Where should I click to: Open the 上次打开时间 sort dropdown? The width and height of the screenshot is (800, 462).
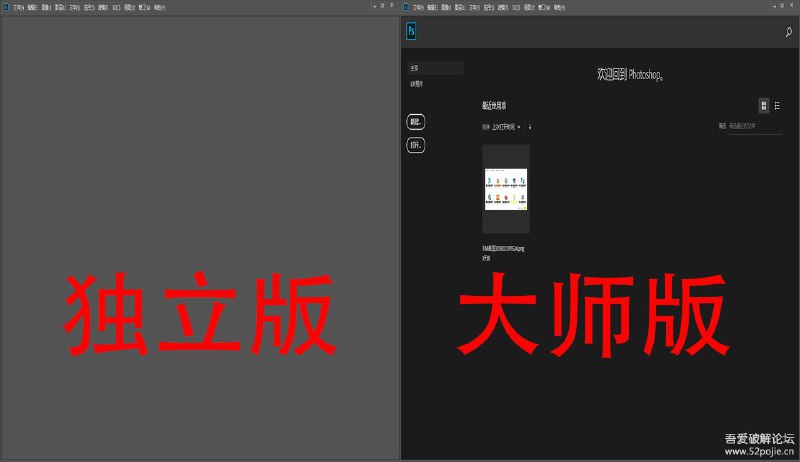click(x=506, y=127)
